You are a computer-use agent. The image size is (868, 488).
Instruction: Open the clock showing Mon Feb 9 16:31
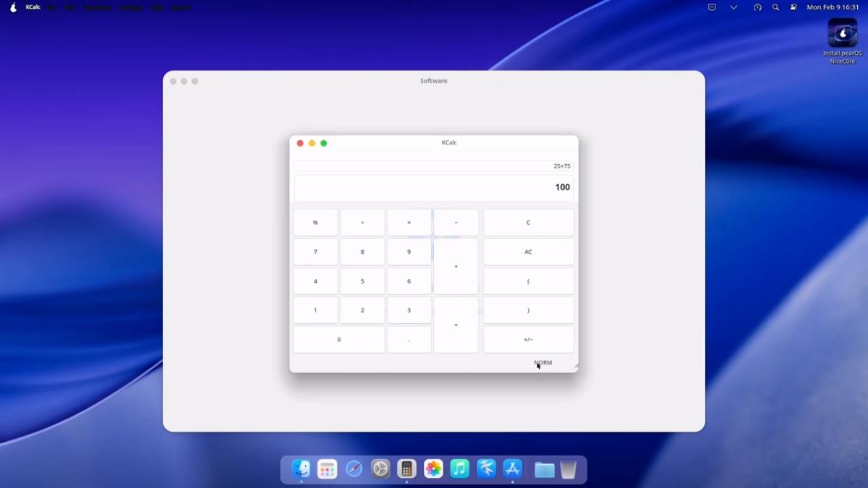click(833, 7)
